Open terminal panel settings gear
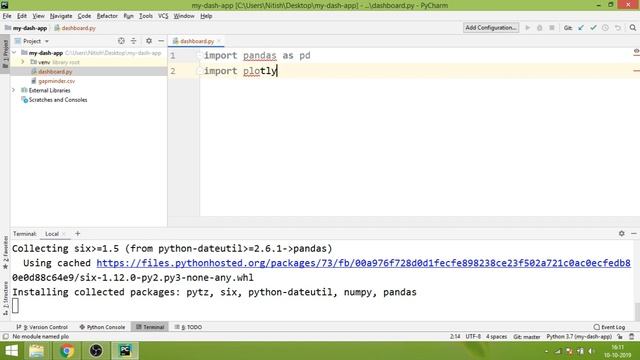This screenshot has width=640, height=360. [622, 233]
